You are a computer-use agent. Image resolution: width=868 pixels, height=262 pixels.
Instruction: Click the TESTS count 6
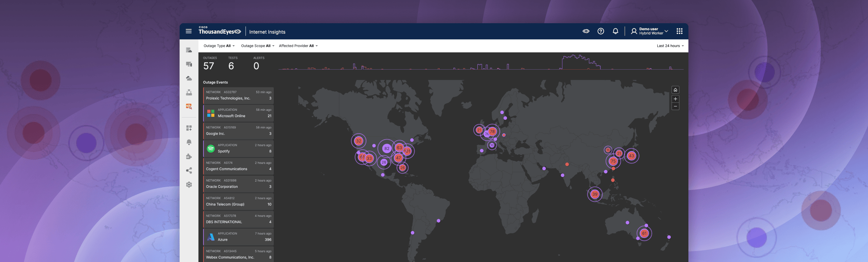pyautogui.click(x=231, y=66)
